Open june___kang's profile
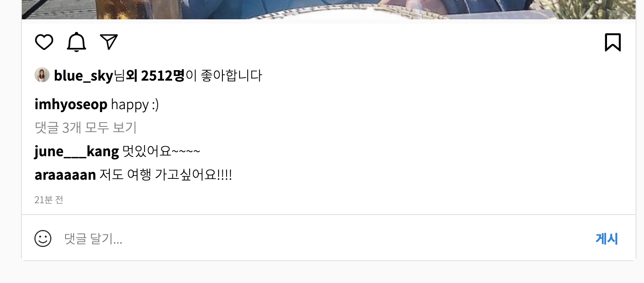Viewport: 644px width, 283px height. [x=77, y=151]
